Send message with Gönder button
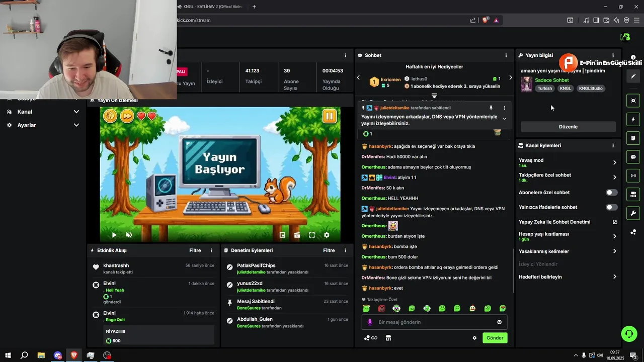This screenshot has width=644, height=362. 495,338
